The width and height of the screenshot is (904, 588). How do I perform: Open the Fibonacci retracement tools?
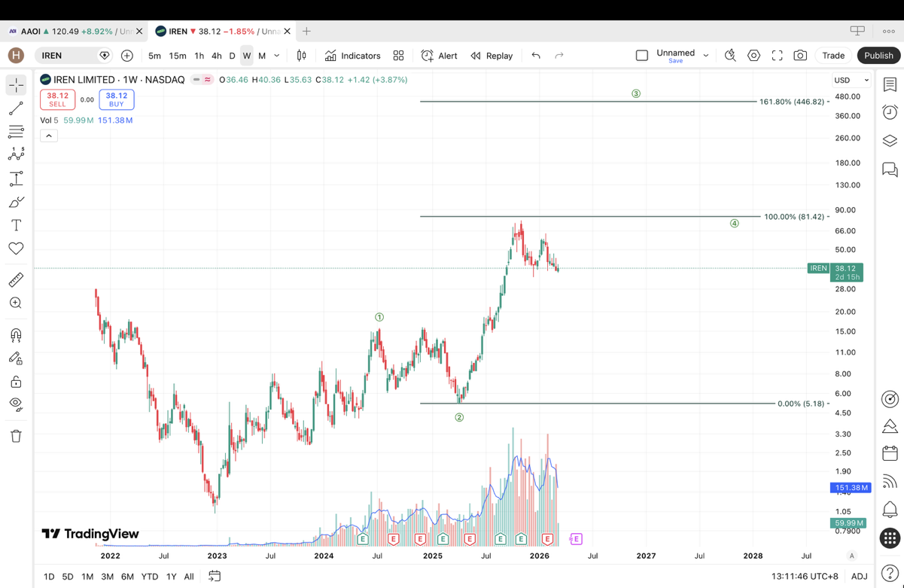click(16, 132)
